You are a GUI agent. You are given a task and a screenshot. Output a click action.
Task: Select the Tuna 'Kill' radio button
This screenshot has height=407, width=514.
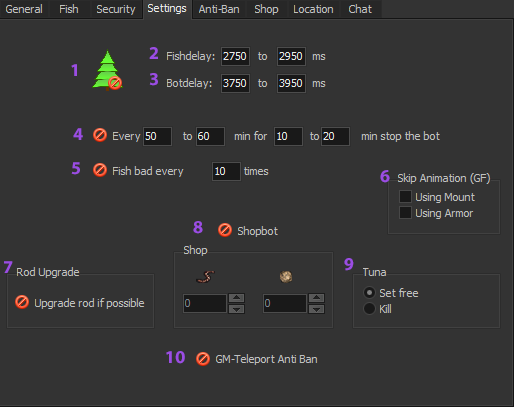(369, 309)
